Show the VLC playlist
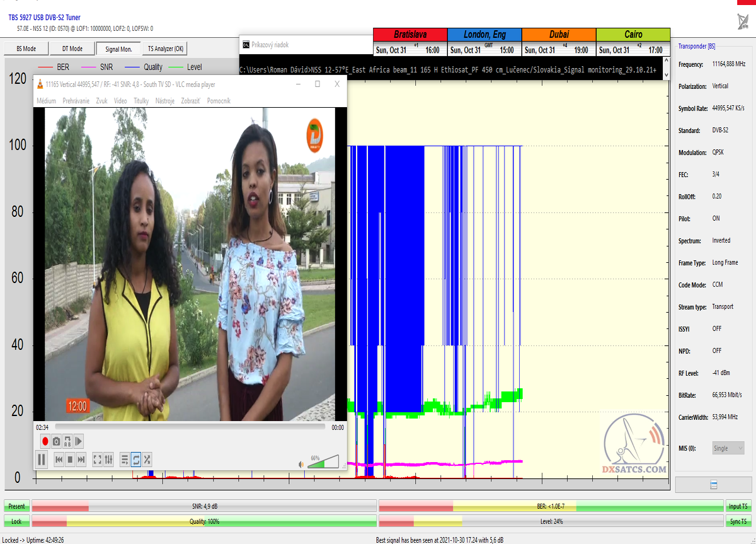The height and width of the screenshot is (544, 756). (x=124, y=460)
